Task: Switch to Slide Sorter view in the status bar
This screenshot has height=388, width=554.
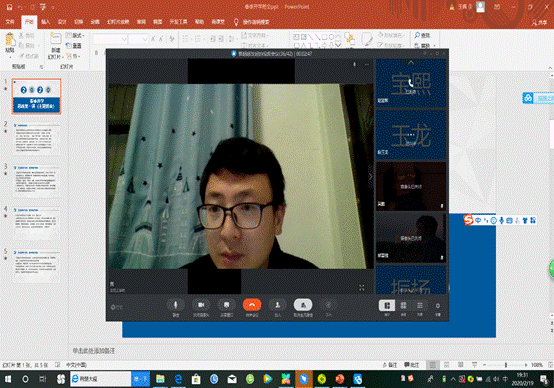Action: (447, 365)
